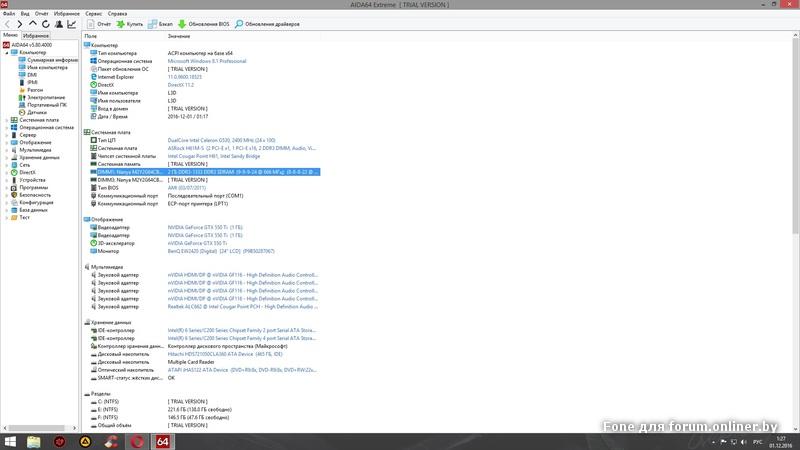Viewport: 800px width, 450px height.
Task: Open the Справка menu
Action: click(x=118, y=14)
